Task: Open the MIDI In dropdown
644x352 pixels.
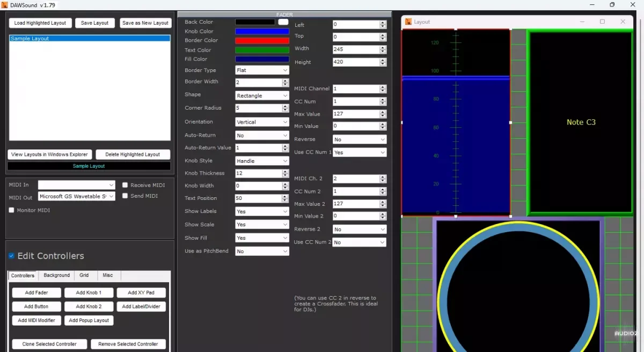Action: point(77,185)
